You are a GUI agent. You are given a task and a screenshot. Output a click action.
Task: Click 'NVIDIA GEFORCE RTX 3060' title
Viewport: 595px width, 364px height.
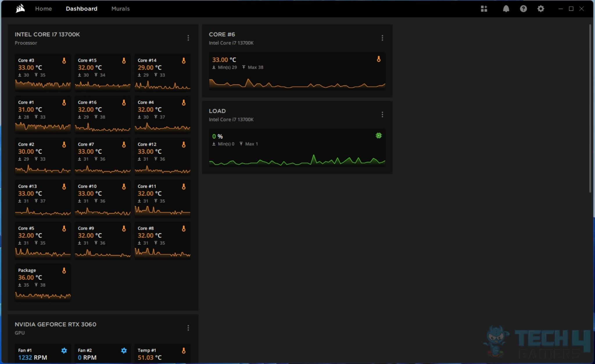[x=55, y=324]
